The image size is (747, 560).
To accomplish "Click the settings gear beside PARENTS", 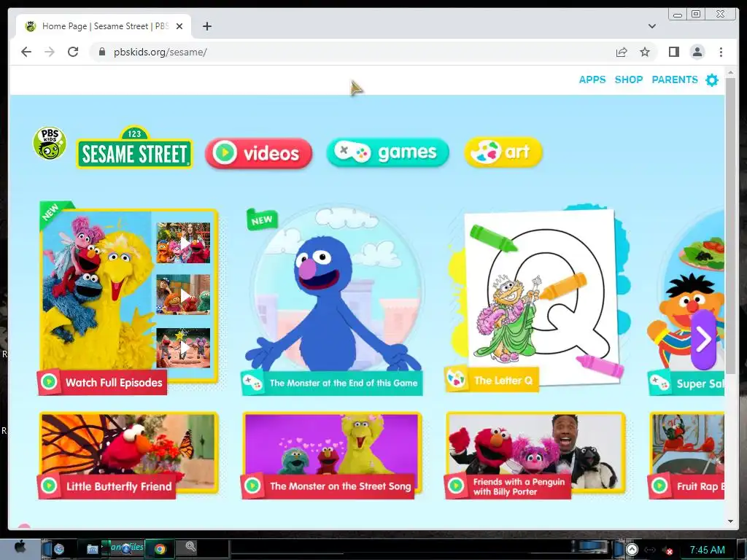I will coord(712,80).
